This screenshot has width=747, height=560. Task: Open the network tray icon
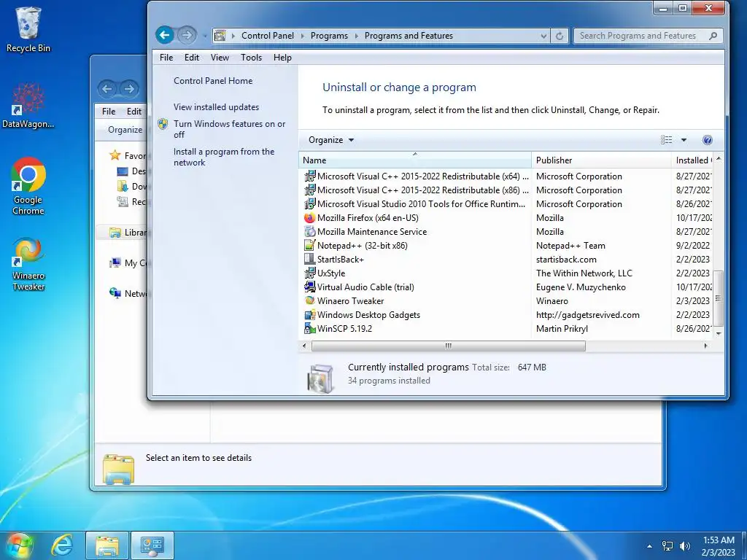click(667, 546)
